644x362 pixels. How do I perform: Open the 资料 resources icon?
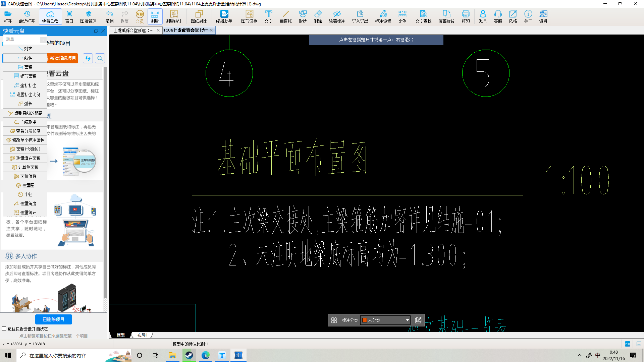pyautogui.click(x=543, y=16)
